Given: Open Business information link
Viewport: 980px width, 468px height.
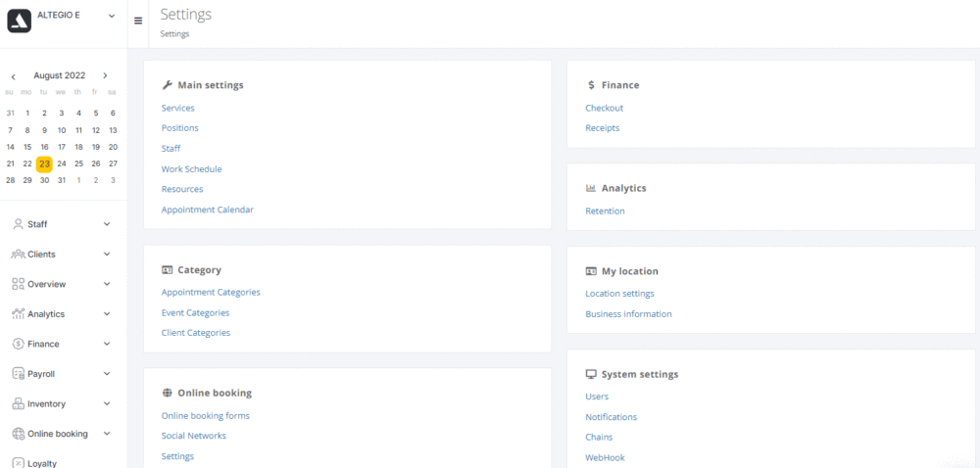Looking at the screenshot, I should pos(629,314).
